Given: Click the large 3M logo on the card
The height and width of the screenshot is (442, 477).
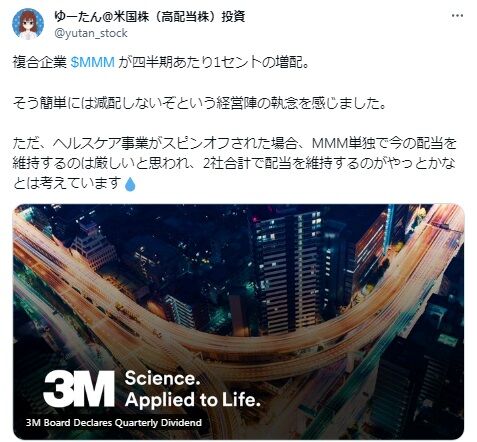Looking at the screenshot, I should [79, 389].
